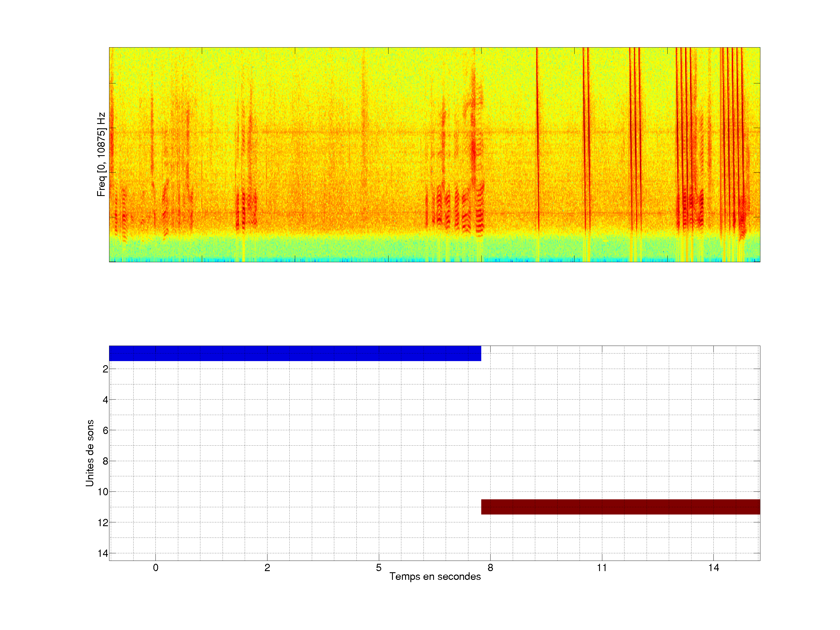Click y-axis tick label 12

[103, 523]
